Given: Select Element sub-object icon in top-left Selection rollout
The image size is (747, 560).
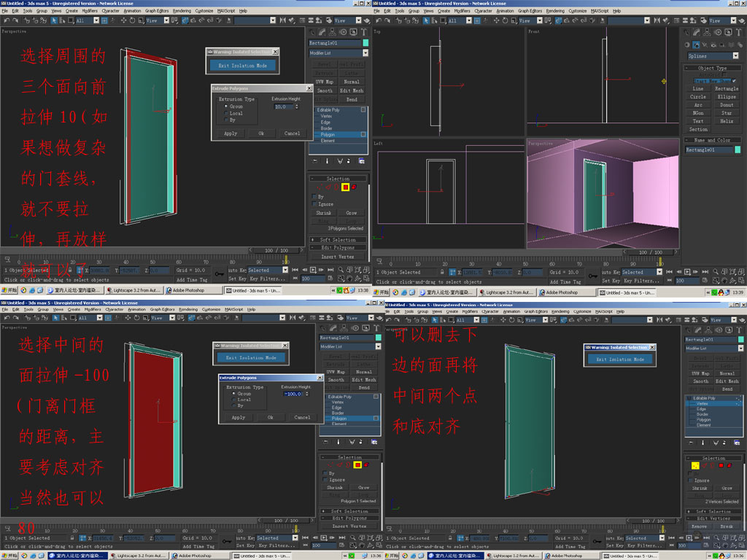Looking at the screenshot, I should click(x=354, y=187).
